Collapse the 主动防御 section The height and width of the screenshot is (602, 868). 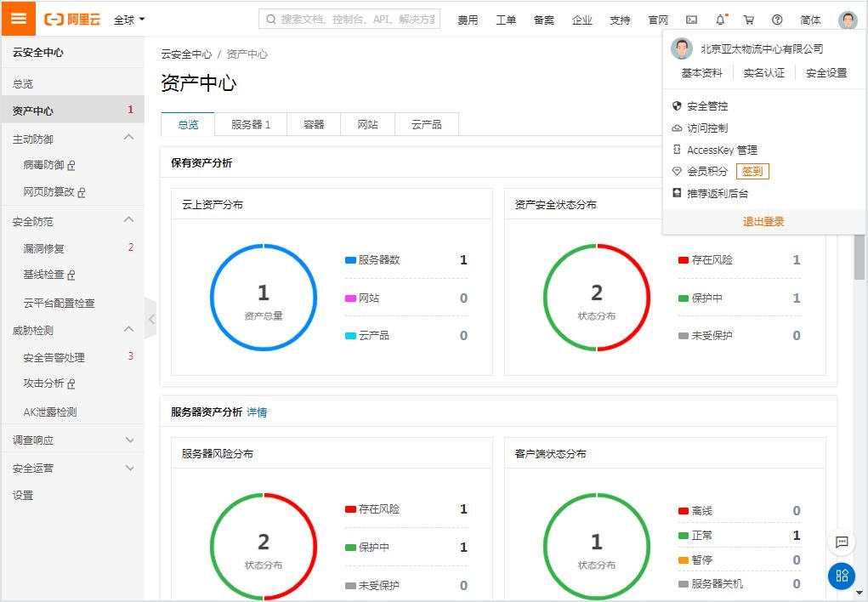[x=128, y=138]
